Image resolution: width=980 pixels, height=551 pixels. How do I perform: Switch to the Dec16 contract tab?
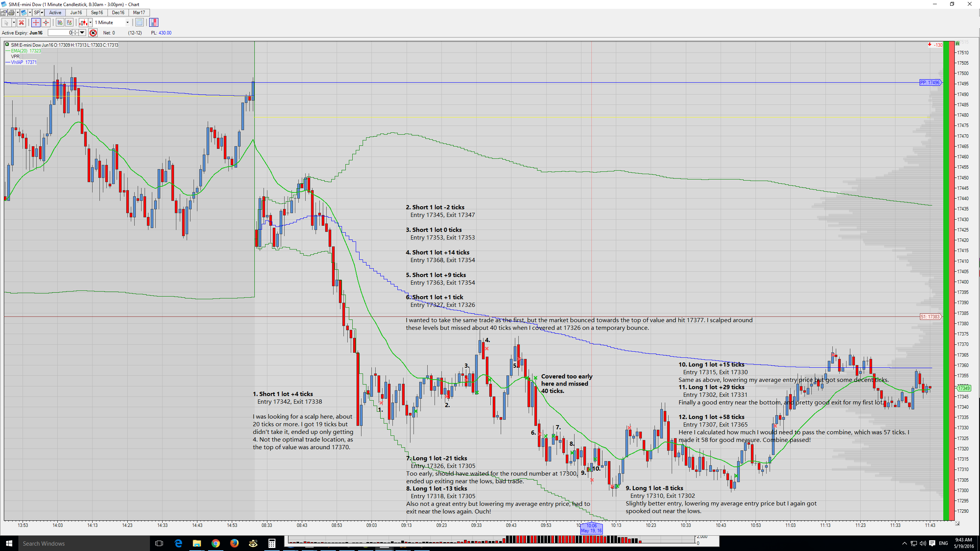point(118,13)
